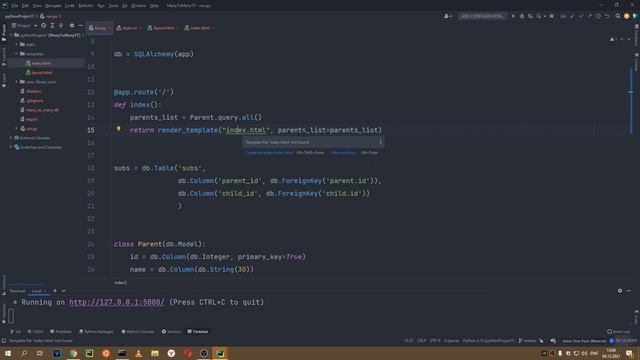640x360 pixels.
Task: Open the Windows notification center icon
Action: point(629,353)
